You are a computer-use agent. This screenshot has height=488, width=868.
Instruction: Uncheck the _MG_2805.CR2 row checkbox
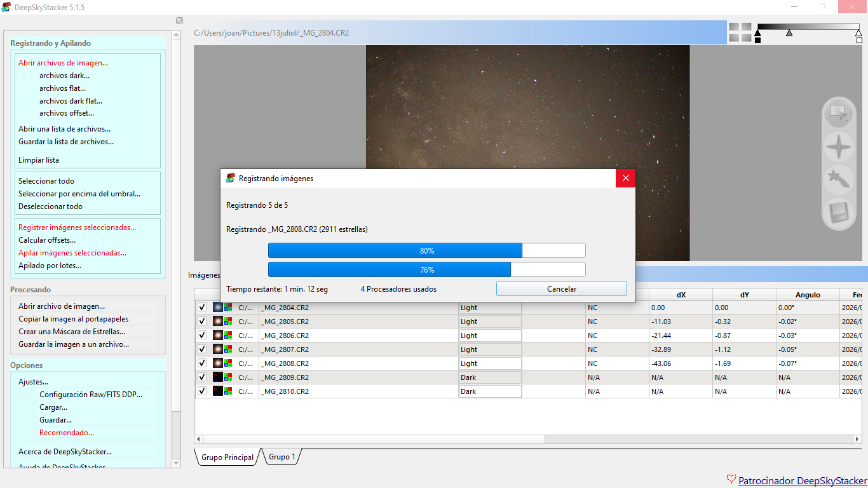tap(202, 322)
